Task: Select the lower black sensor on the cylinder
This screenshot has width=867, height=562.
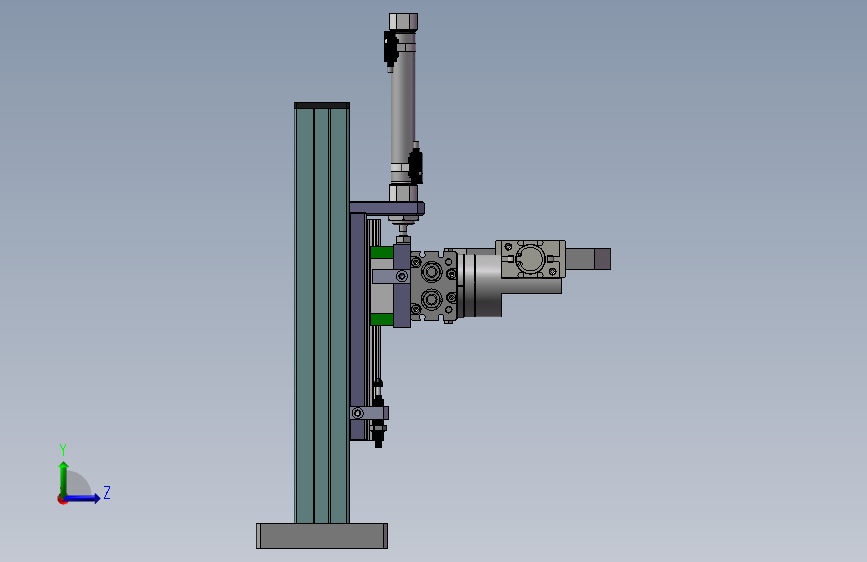Action: coord(416,163)
